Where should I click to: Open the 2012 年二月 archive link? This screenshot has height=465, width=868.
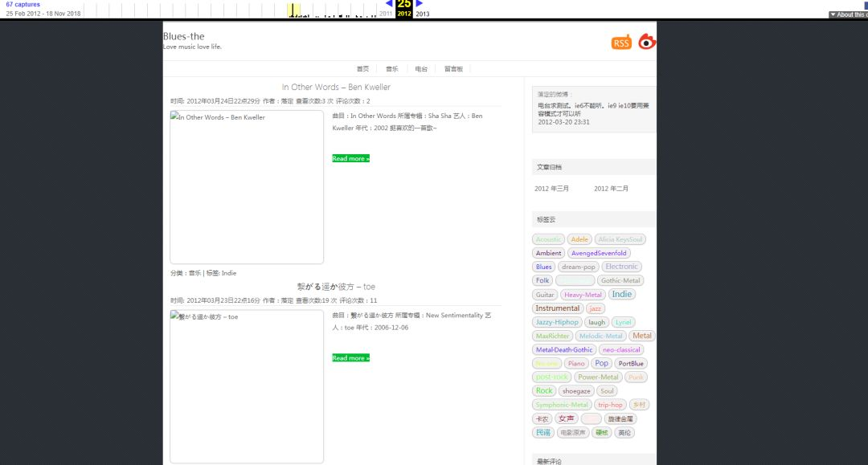pyautogui.click(x=611, y=189)
